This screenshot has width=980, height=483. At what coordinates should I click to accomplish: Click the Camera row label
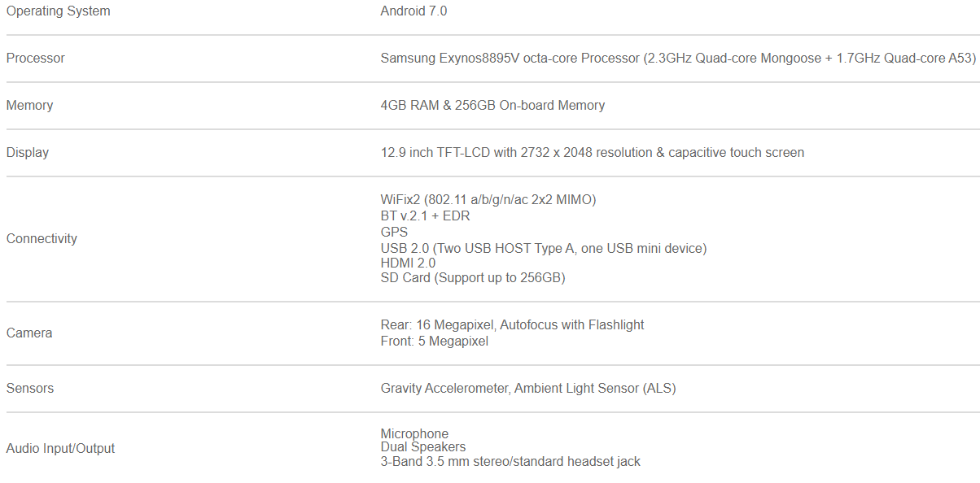pos(29,333)
